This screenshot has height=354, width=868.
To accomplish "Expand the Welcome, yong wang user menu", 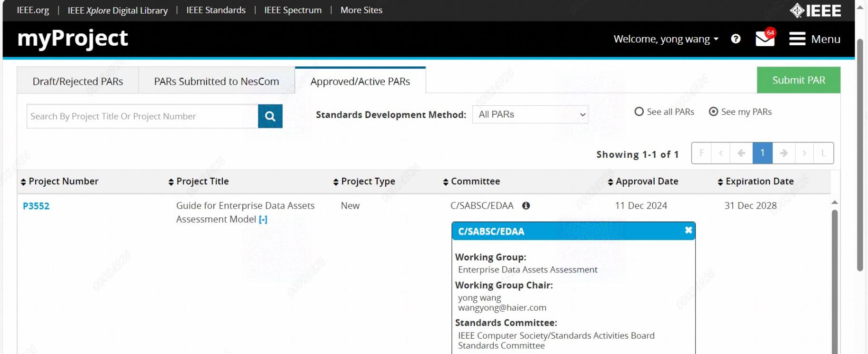I will pyautogui.click(x=666, y=39).
